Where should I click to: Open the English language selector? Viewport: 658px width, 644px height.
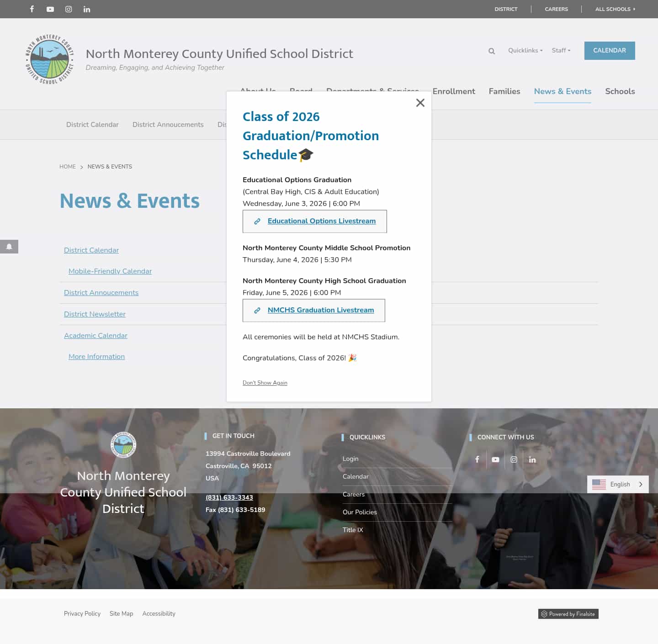pyautogui.click(x=618, y=484)
